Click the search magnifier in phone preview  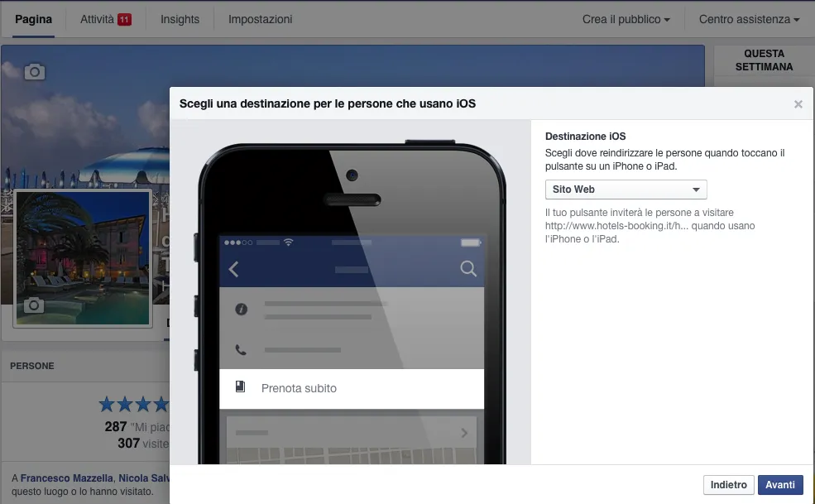pyautogui.click(x=468, y=268)
